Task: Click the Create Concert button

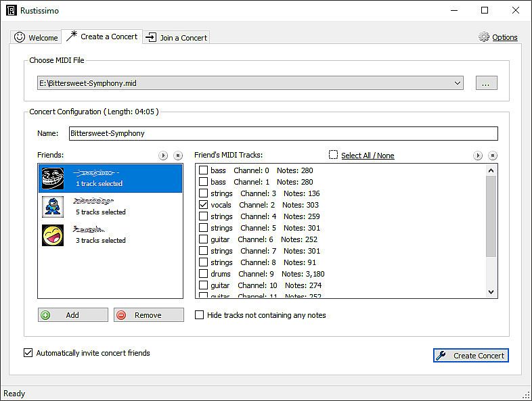Action: pos(470,356)
